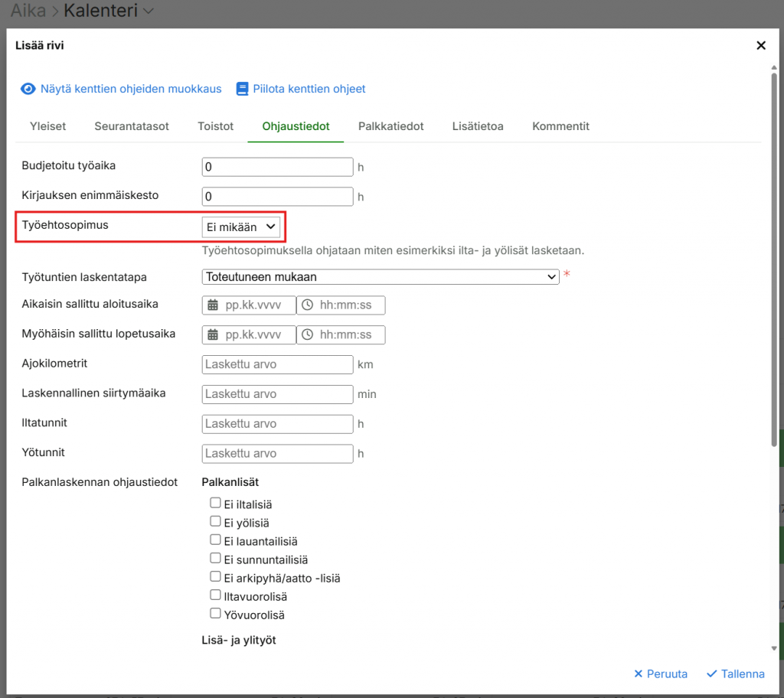Screen dimensions: 784x698
Task: Switch to the Palkkatiedot tab
Action: click(x=390, y=126)
